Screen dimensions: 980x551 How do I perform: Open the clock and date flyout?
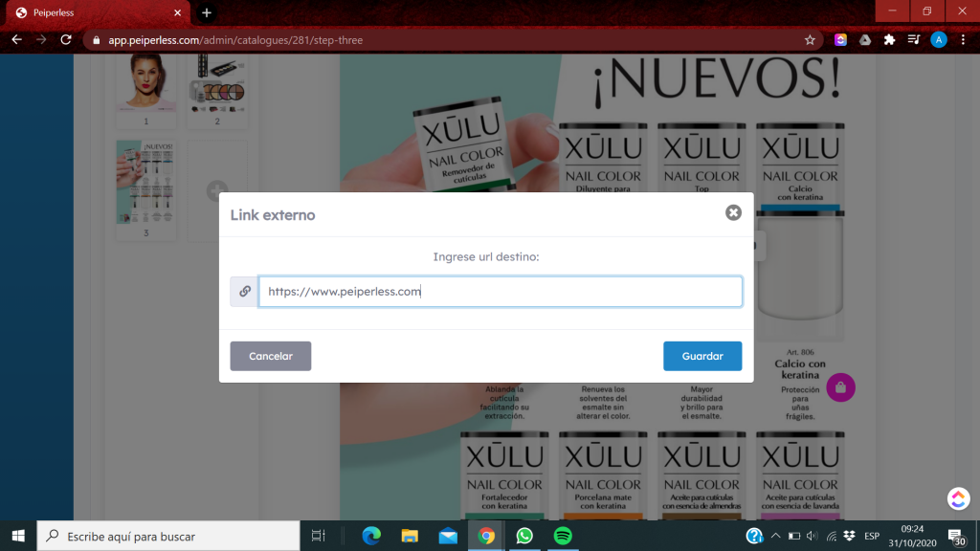[912, 536]
